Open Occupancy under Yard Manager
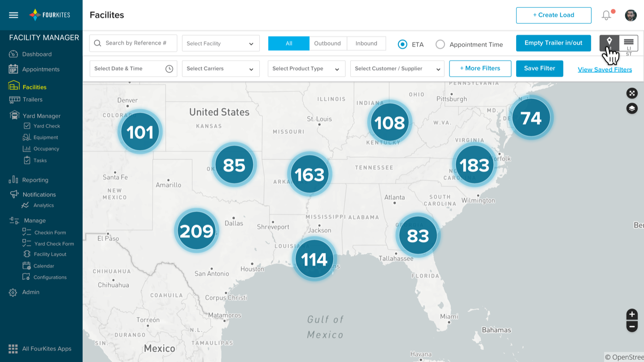This screenshot has width=644, height=362. tap(46, 149)
